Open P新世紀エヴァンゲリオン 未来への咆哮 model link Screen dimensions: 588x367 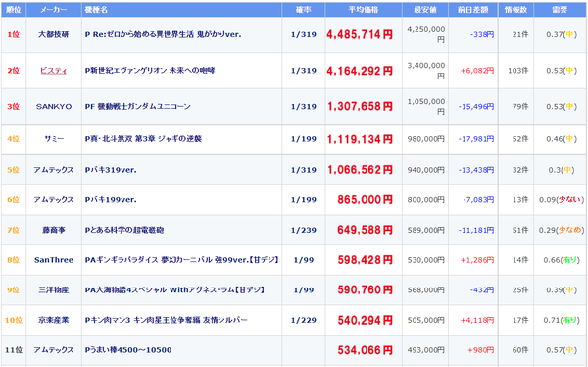[x=150, y=71]
